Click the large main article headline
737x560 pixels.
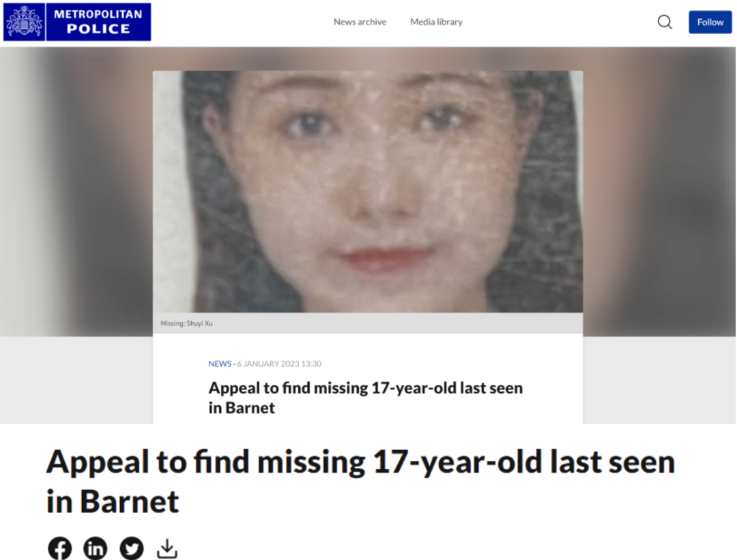click(360, 481)
